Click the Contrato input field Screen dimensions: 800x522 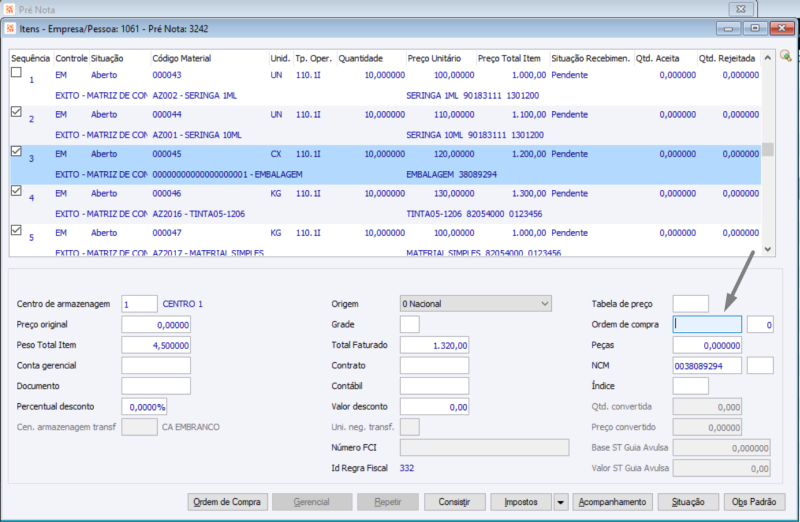434,365
